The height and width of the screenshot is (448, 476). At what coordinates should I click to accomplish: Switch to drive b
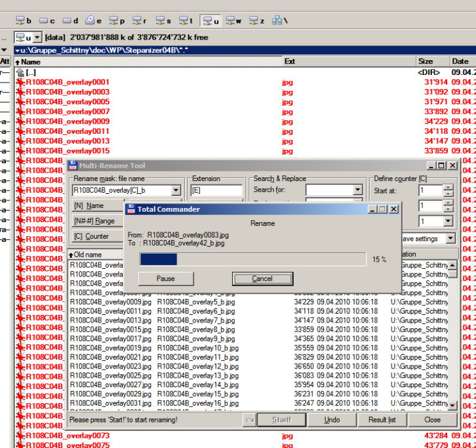pyautogui.click(x=24, y=20)
